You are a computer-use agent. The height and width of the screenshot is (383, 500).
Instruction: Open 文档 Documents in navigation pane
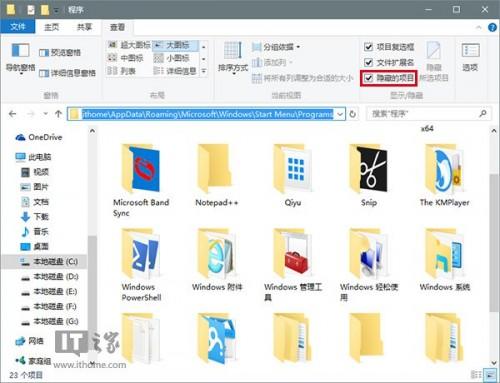point(35,202)
